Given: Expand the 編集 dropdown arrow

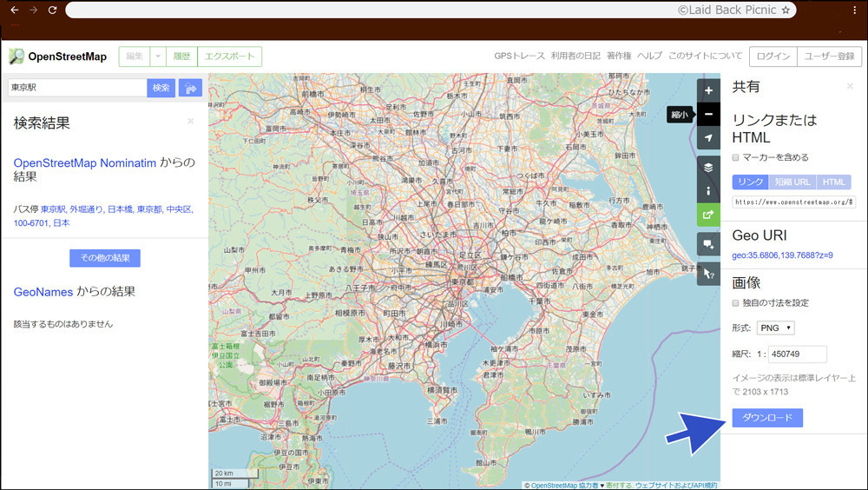Looking at the screenshot, I should tap(158, 56).
